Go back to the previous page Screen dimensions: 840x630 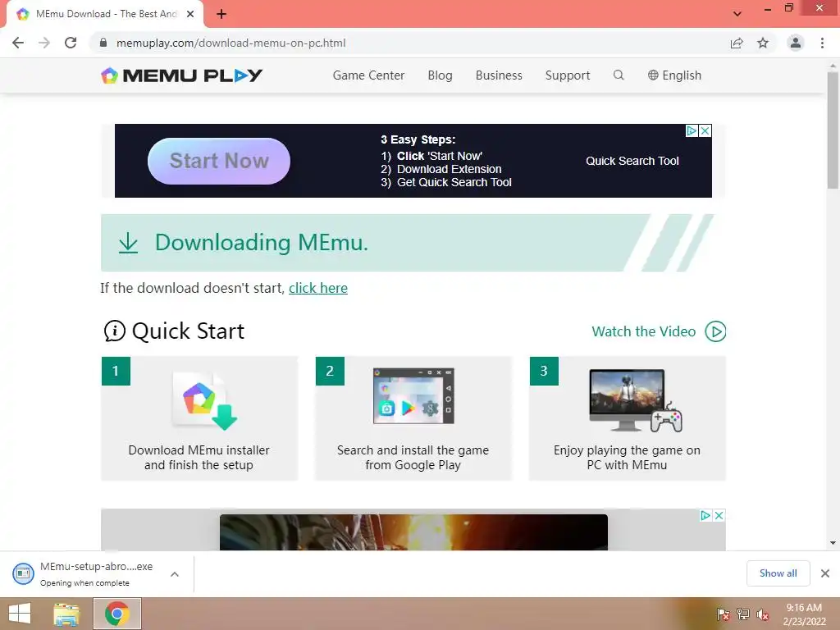click(x=18, y=43)
